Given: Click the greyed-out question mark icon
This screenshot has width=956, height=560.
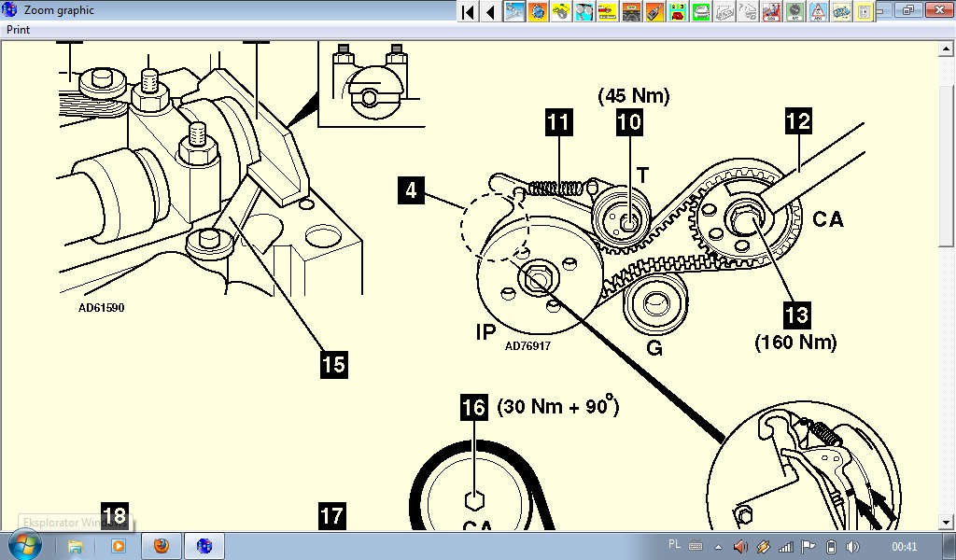Looking at the screenshot, I should (x=748, y=11).
